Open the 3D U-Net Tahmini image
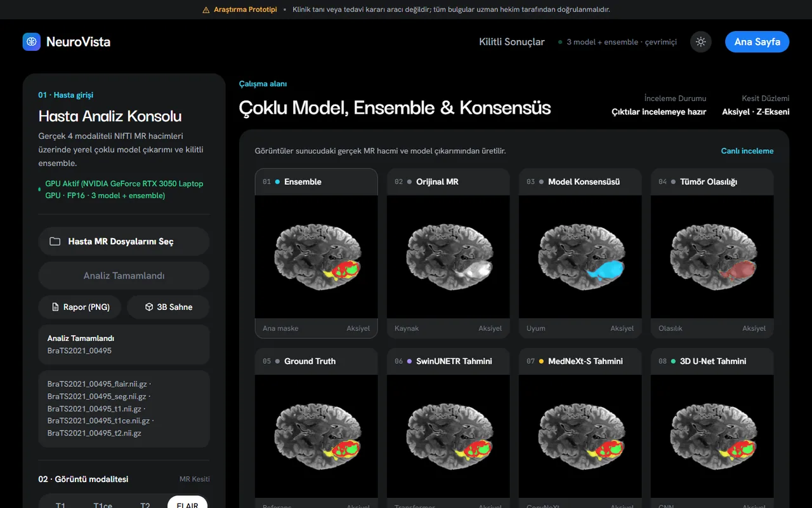The width and height of the screenshot is (812, 508). coord(712,436)
